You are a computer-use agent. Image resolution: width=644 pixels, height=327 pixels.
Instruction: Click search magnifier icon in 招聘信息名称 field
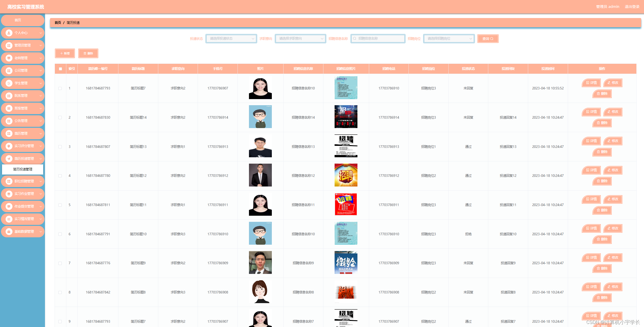(x=355, y=39)
